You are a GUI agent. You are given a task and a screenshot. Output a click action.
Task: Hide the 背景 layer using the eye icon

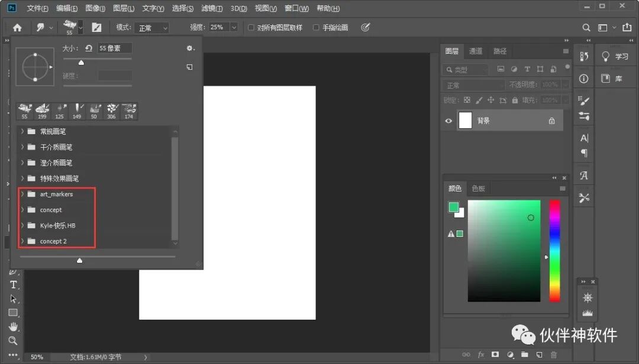[448, 121]
